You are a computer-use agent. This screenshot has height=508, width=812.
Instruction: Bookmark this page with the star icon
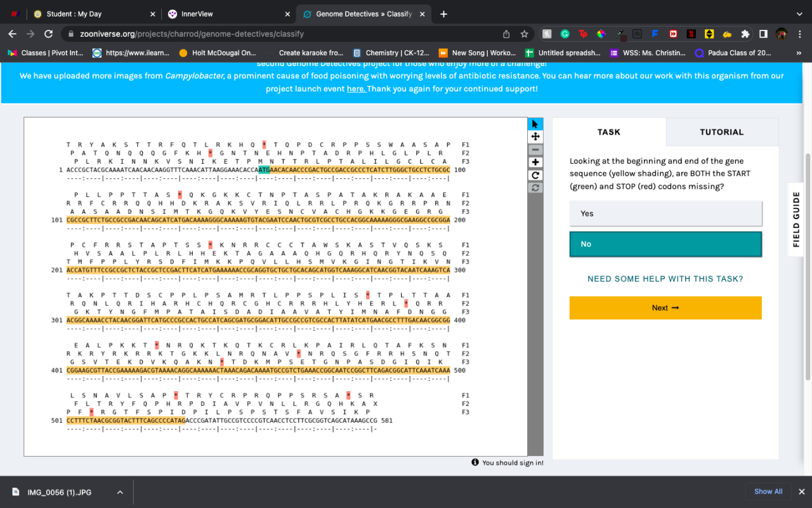[x=524, y=34]
